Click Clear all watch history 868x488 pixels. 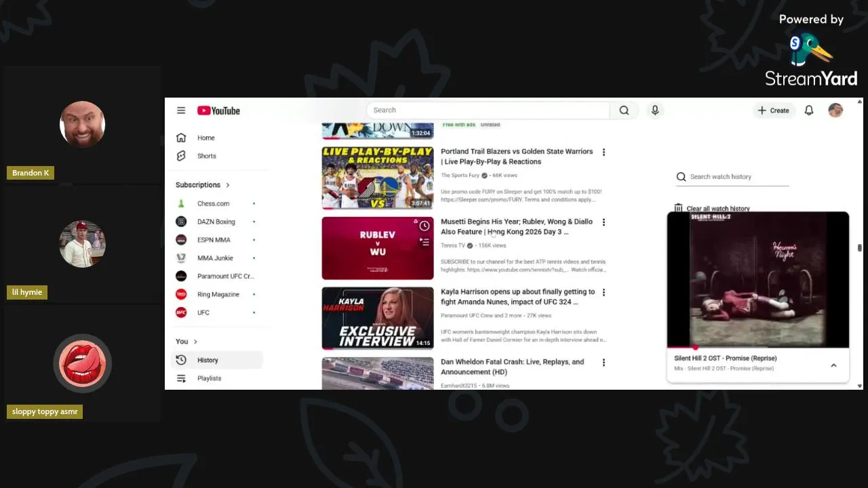(x=718, y=209)
